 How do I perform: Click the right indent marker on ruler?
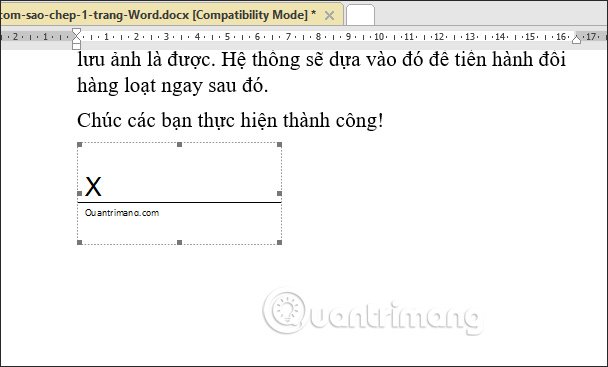(x=577, y=40)
